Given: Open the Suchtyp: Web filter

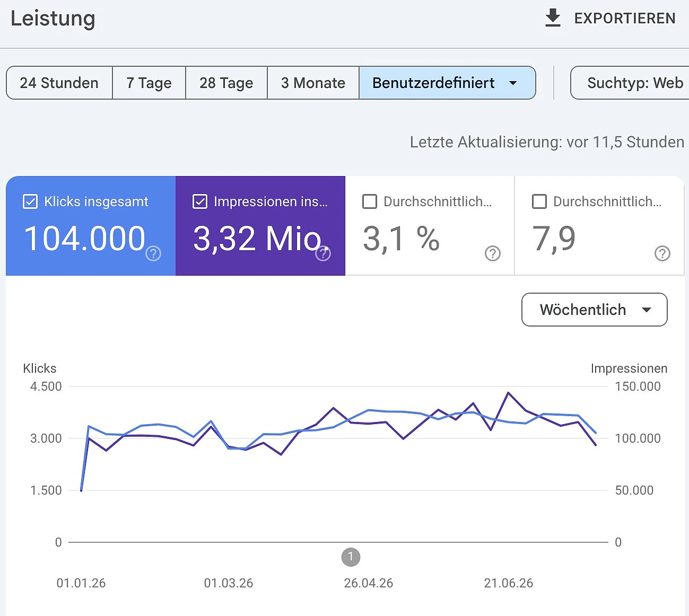Looking at the screenshot, I should coord(630,83).
